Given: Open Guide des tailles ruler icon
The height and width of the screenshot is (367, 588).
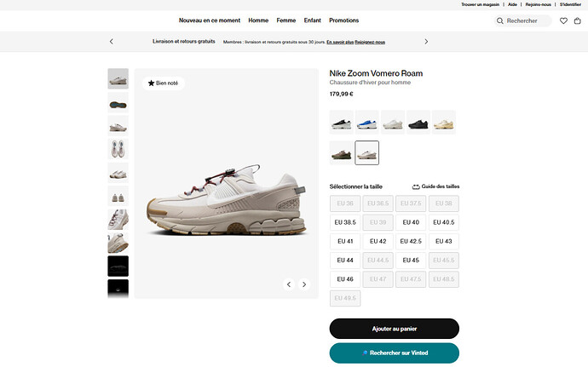Looking at the screenshot, I should pyautogui.click(x=416, y=186).
